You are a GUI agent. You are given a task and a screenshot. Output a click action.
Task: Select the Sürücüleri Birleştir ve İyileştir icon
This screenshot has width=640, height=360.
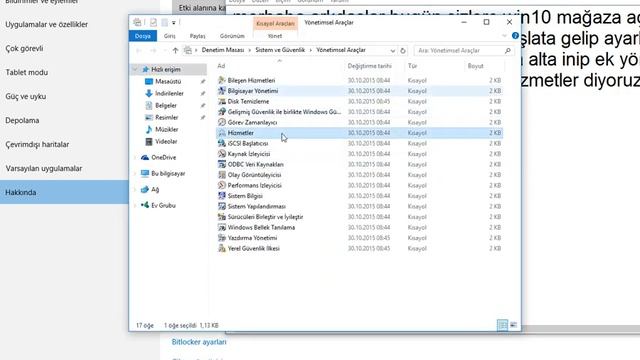point(222,217)
